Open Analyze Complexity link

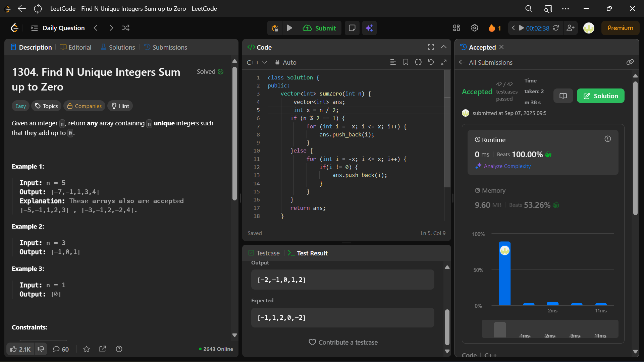[507, 166]
